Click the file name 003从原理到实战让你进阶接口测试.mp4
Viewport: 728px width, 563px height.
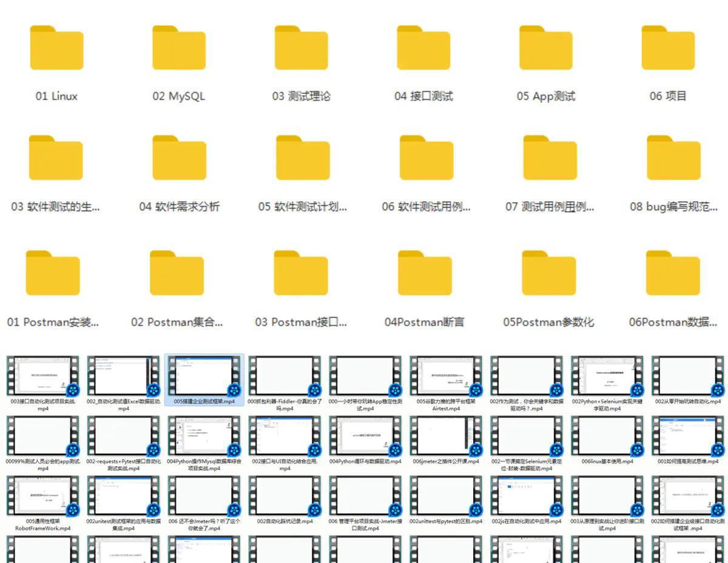click(x=608, y=525)
